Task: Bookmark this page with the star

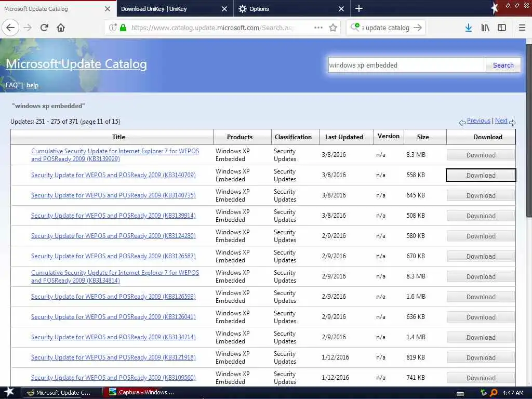Action: coord(333,28)
